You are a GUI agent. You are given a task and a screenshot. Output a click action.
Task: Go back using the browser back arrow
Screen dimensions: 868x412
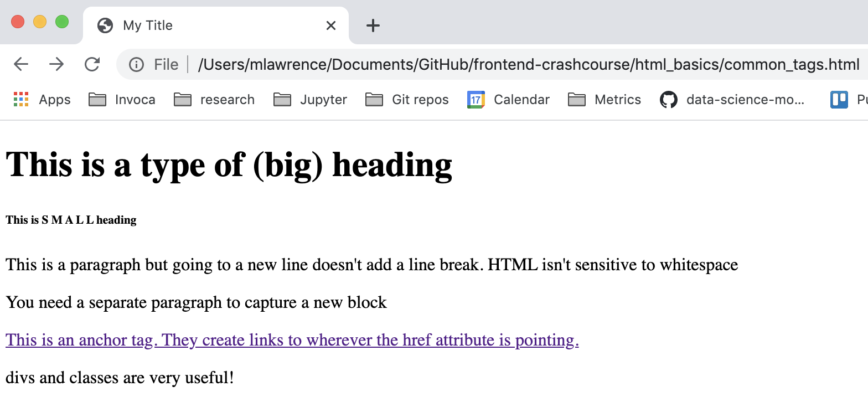21,64
